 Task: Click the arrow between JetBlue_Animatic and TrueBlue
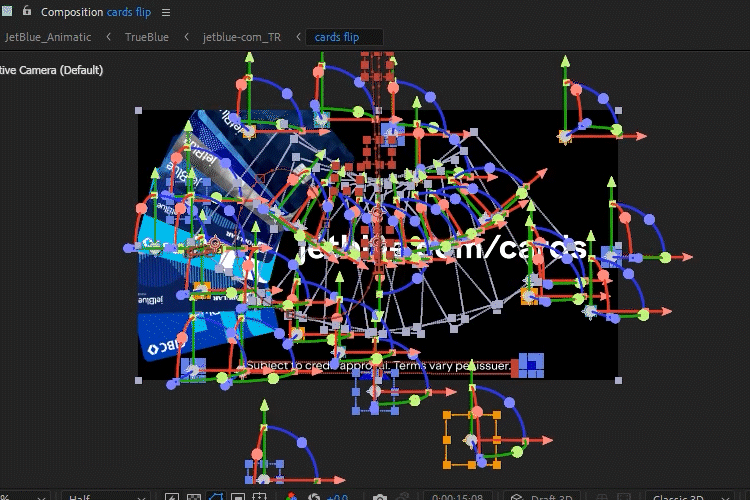coord(109,37)
